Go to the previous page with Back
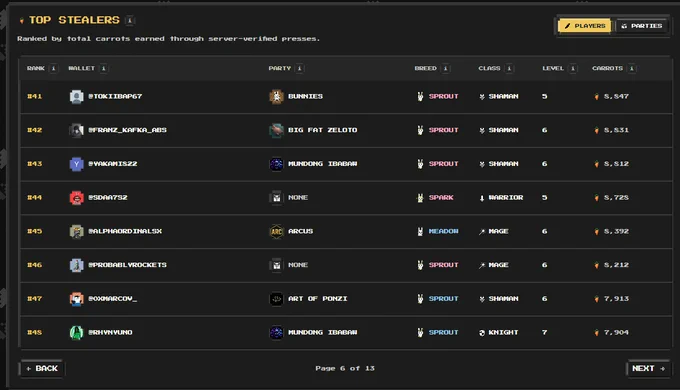The image size is (680, 390). click(42, 368)
